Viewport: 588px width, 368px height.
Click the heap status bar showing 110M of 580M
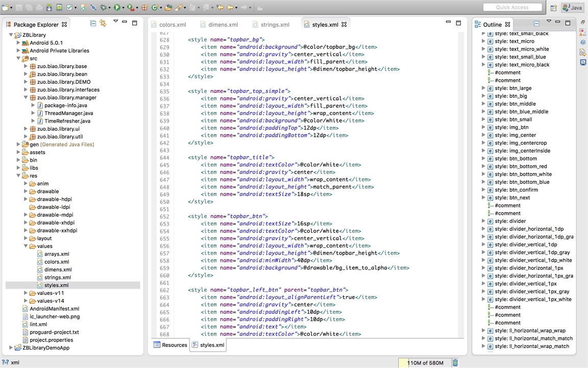pyautogui.click(x=425, y=363)
